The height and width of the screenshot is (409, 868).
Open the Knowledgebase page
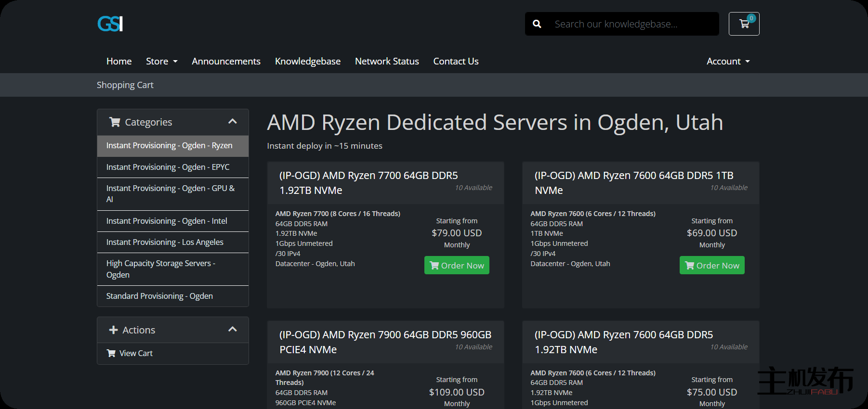click(308, 61)
